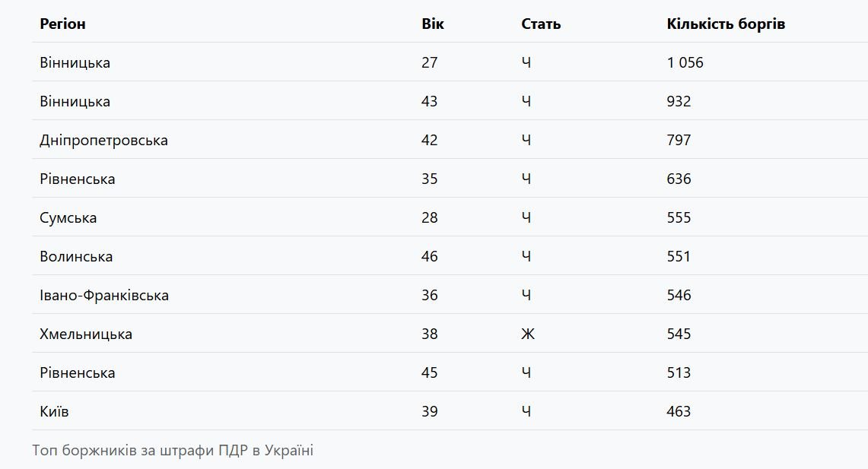The width and height of the screenshot is (868, 469).
Task: Click the caption Топ боржників за штрафи ПДР
Action: coord(173,451)
